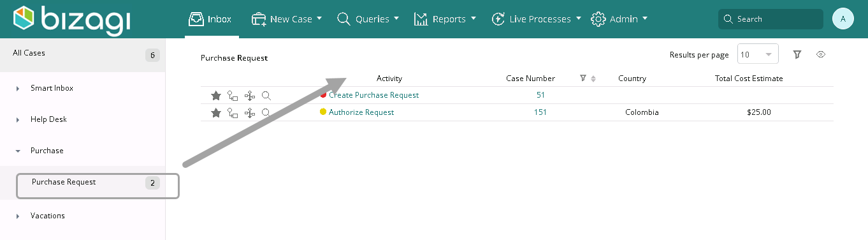Filter by Case Number funnel icon
The height and width of the screenshot is (240, 868).
click(x=583, y=79)
